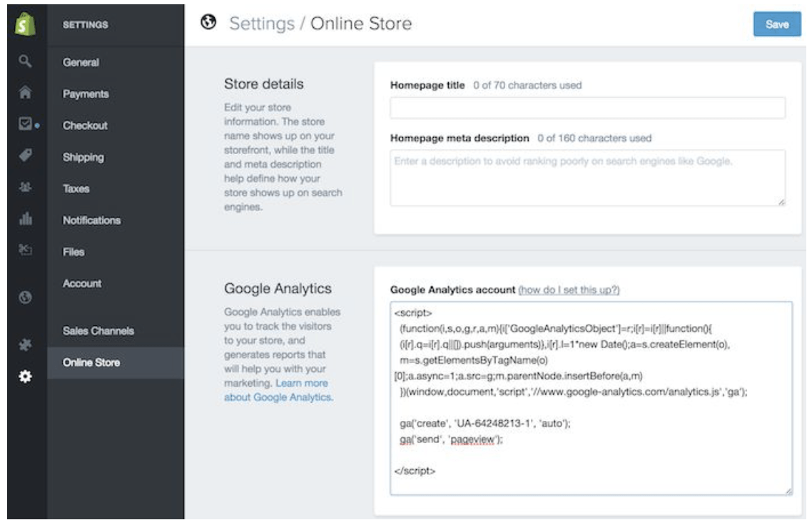The width and height of the screenshot is (812, 525).
Task: Open the Payments settings page
Action: (x=86, y=94)
